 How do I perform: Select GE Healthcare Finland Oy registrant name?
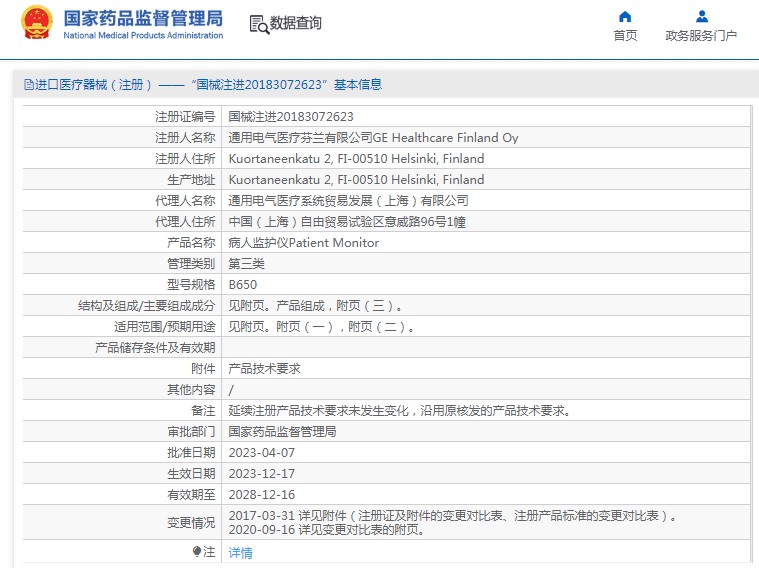click(x=373, y=138)
